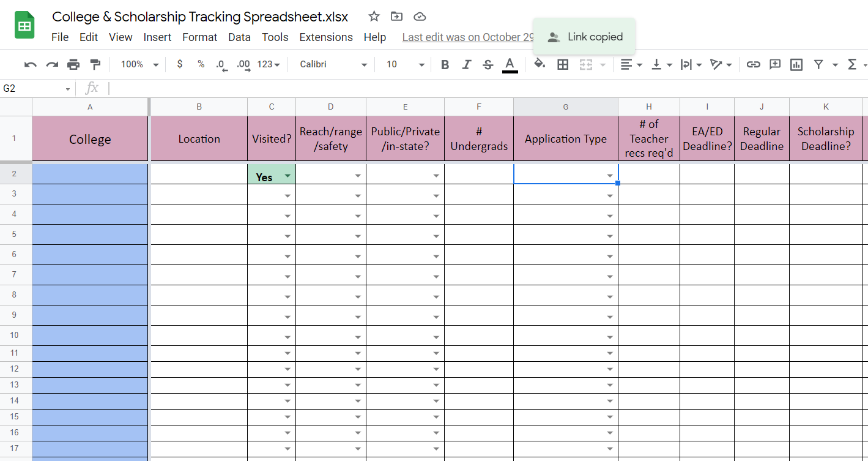Image resolution: width=868 pixels, height=461 pixels.
Task: Open the font size dropdown
Action: [x=403, y=64]
